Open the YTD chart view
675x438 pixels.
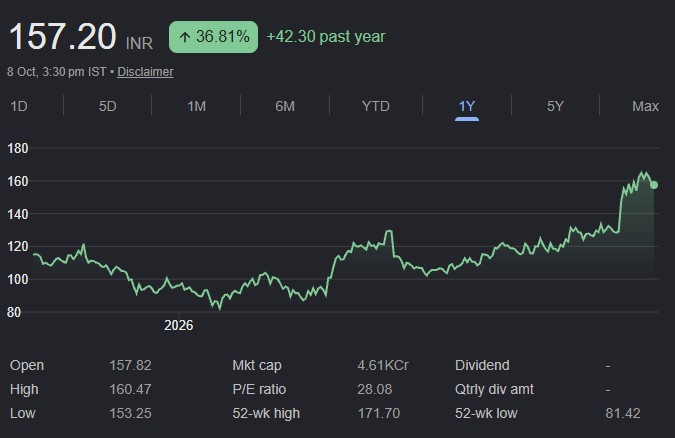[x=376, y=106]
